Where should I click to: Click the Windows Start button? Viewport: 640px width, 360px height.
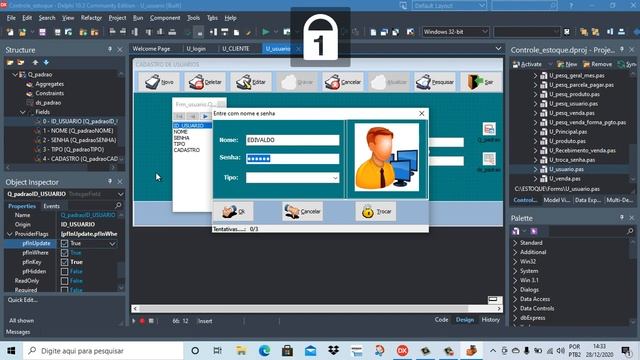11,351
